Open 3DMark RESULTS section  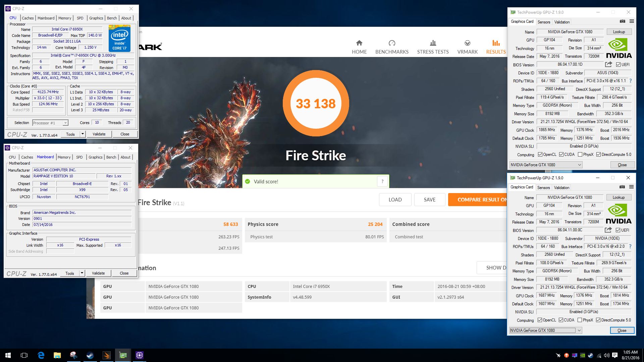[x=496, y=47]
